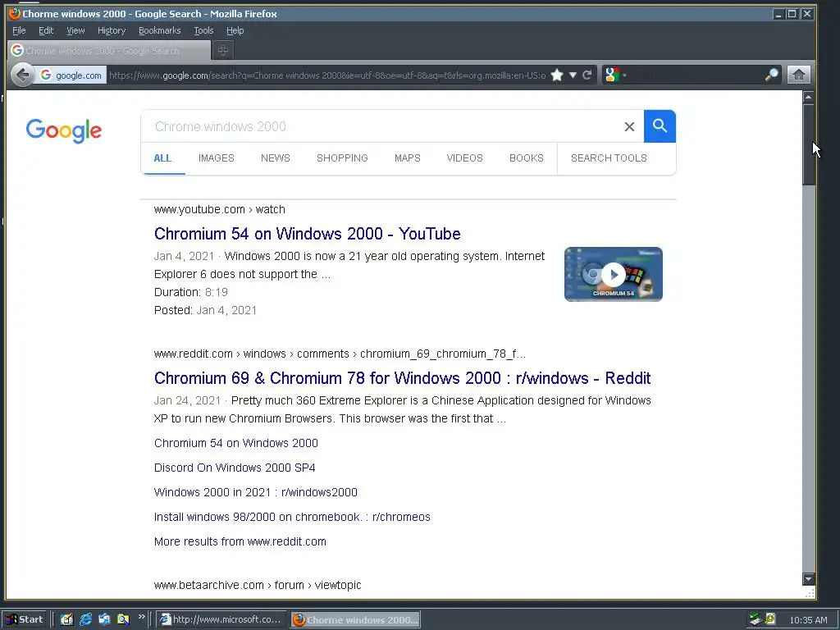Click the magnifier in the Firefox search box
The image size is (840, 630).
click(x=771, y=75)
